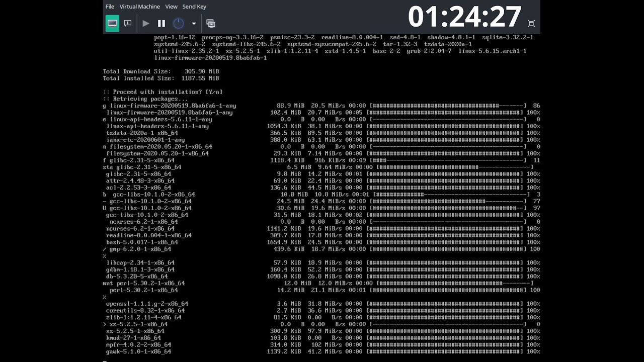
Task: Click the 'zlib-1:1.2.11-4-x86_64' download row
Action: click(323, 317)
